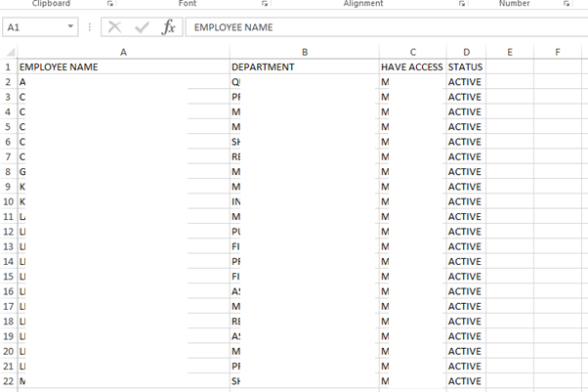Select column B header
Viewport: 588px width, 392px height.
304,51
